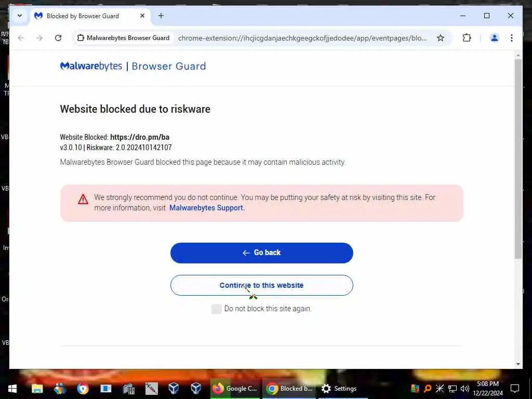Screen dimensions: 532x399
Task: Reload the blocked page
Action: 58,37
